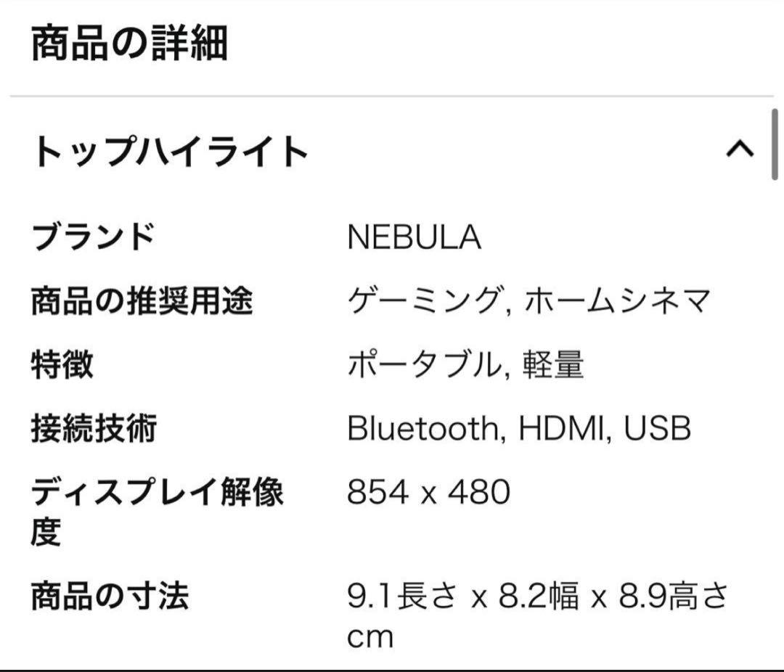784x672 pixels.
Task: Click the chevron next to トップハイライト
Action: pyautogui.click(x=740, y=149)
